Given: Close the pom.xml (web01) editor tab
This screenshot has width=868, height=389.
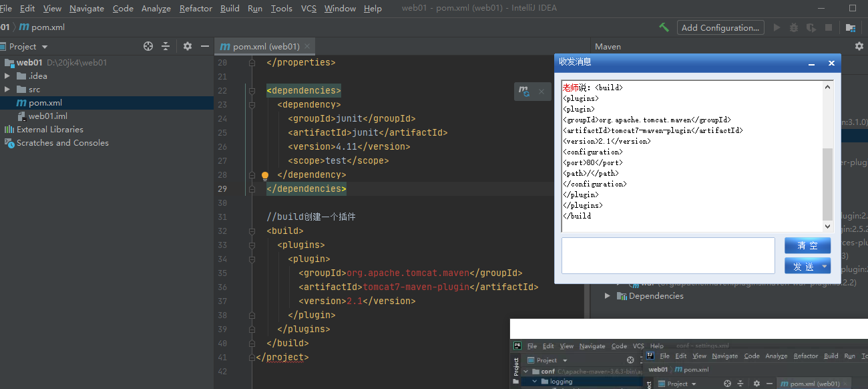Looking at the screenshot, I should click(x=307, y=46).
